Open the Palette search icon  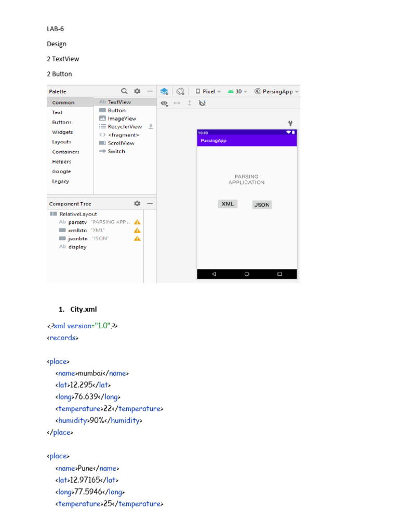click(124, 91)
